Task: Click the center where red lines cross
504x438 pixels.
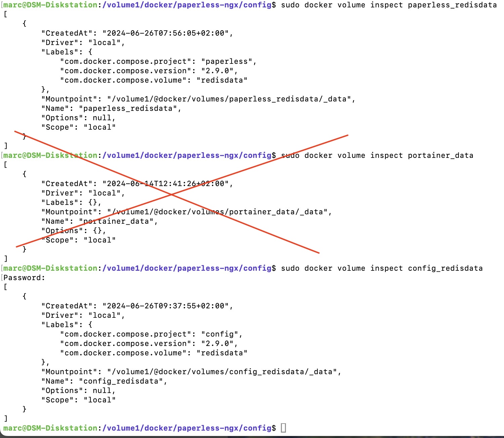Action: click(x=171, y=194)
